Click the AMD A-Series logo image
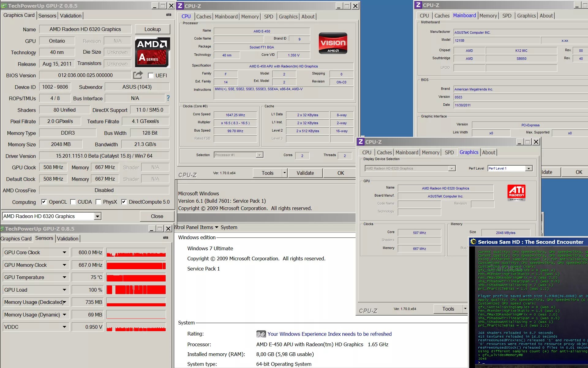 (152, 52)
